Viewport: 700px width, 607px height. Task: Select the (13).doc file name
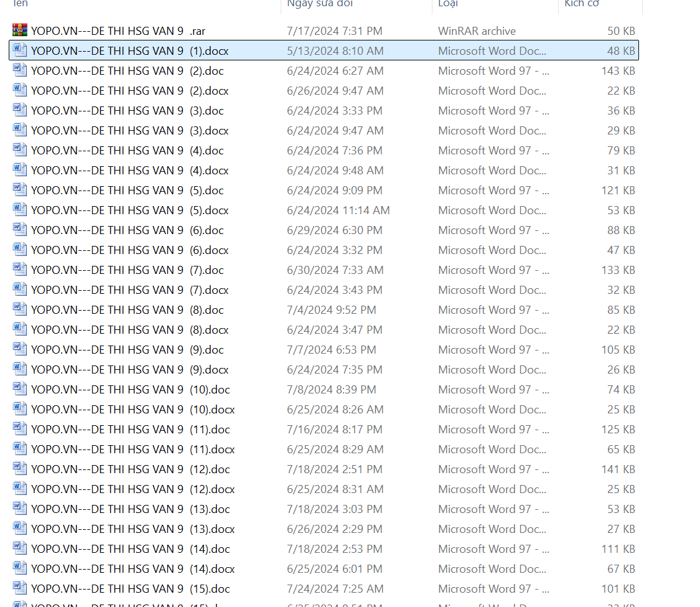click(131, 509)
